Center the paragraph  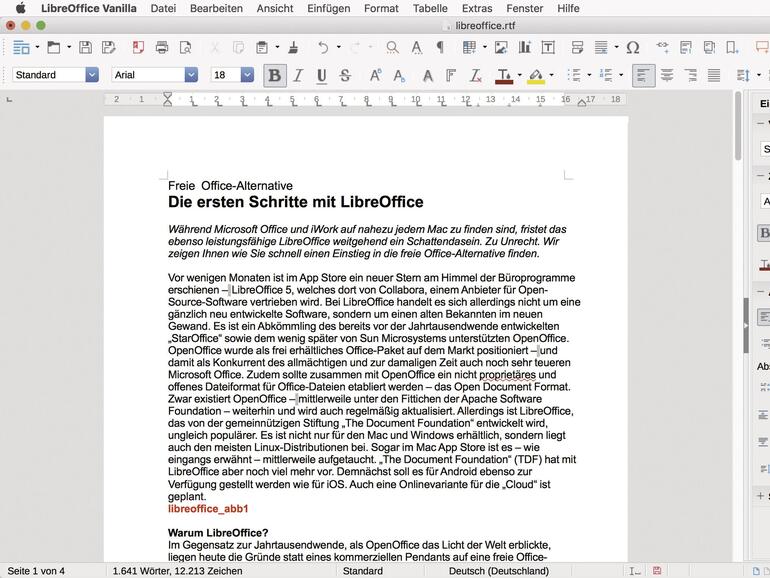coord(667,75)
